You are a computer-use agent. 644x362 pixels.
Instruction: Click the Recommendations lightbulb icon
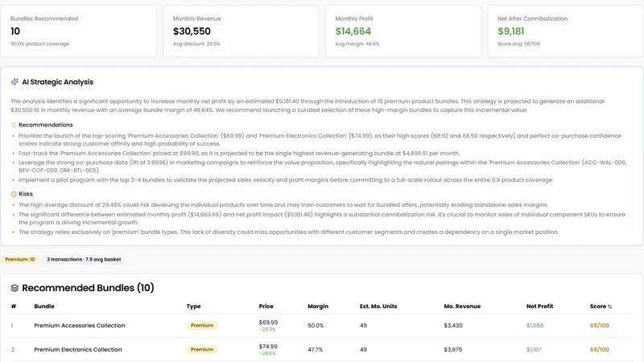(14, 125)
